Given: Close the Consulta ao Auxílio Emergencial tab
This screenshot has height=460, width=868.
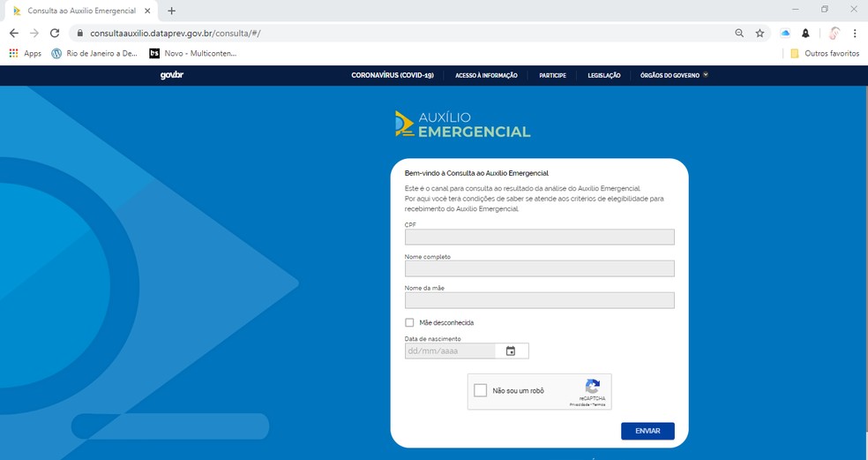Looking at the screenshot, I should coord(147,11).
